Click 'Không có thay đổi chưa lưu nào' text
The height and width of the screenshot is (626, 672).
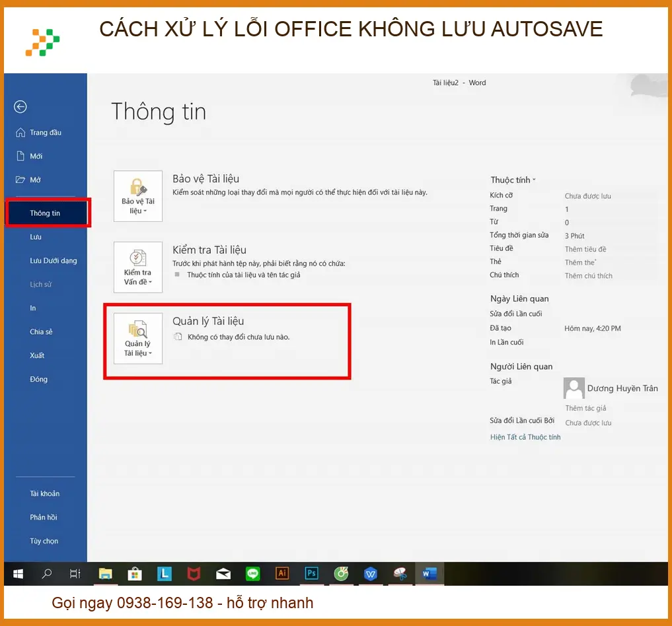coord(239,337)
